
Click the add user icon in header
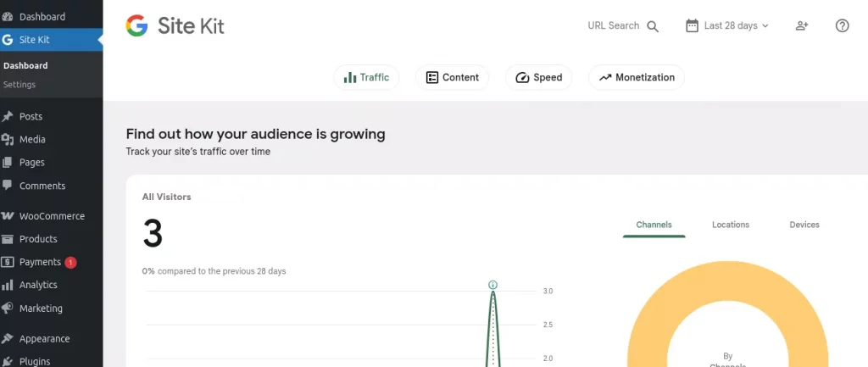tap(802, 25)
